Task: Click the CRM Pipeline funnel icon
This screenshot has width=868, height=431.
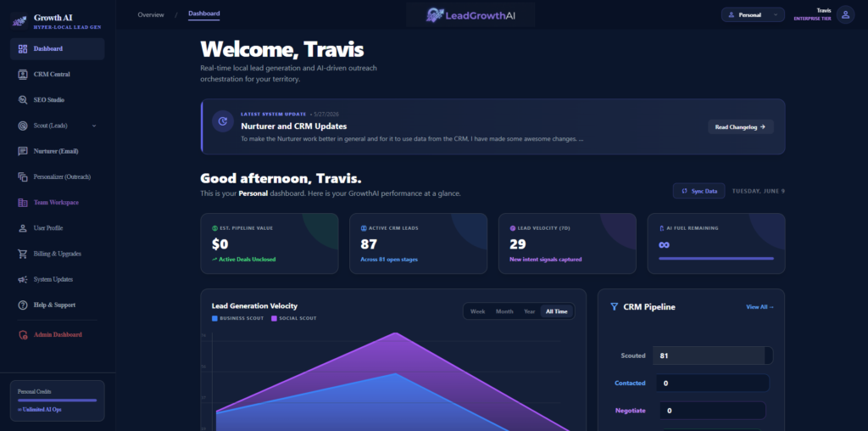Action: (614, 306)
